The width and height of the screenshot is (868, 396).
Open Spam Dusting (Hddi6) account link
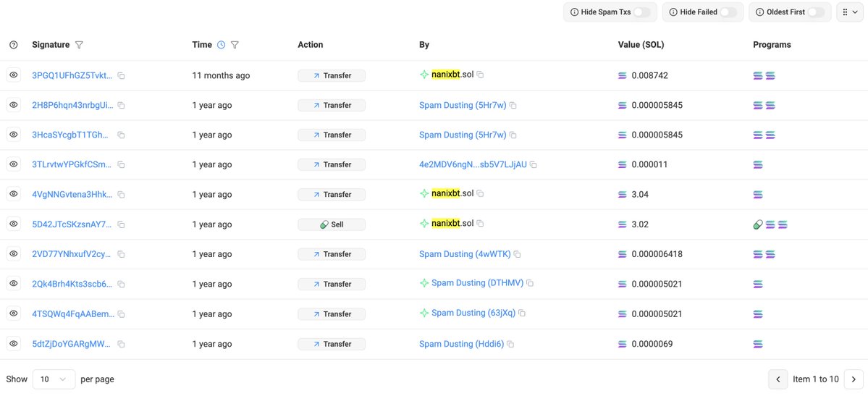click(x=462, y=344)
